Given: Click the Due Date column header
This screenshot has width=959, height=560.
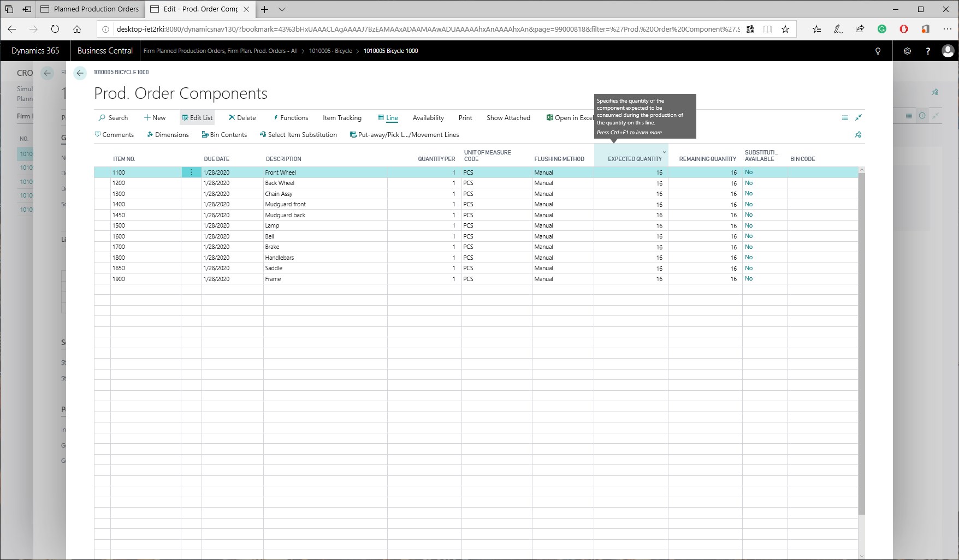Looking at the screenshot, I should [x=217, y=159].
